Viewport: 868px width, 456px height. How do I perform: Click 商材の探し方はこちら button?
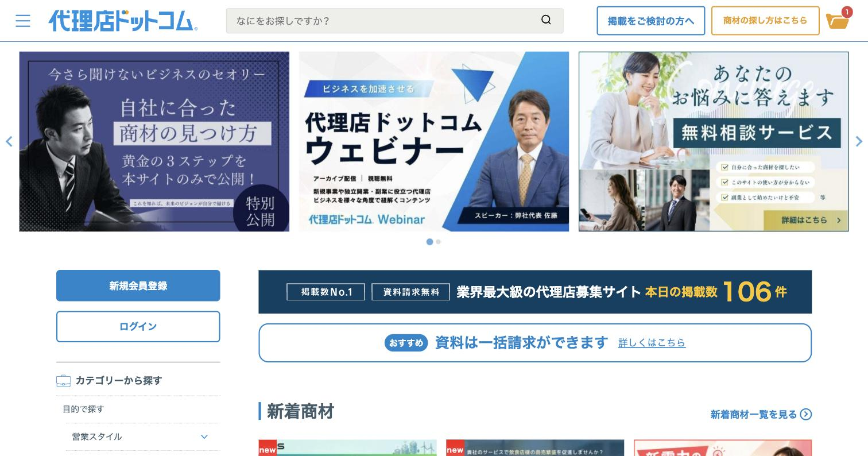pyautogui.click(x=765, y=21)
